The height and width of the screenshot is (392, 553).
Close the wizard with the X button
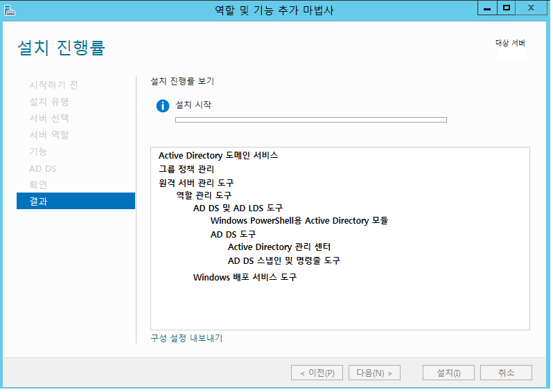pos(531,8)
